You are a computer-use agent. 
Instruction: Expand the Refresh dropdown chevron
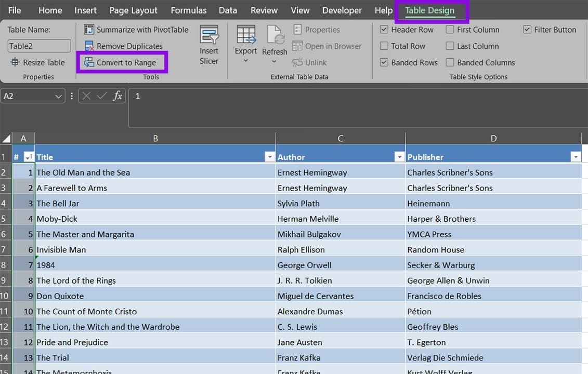[x=274, y=61]
